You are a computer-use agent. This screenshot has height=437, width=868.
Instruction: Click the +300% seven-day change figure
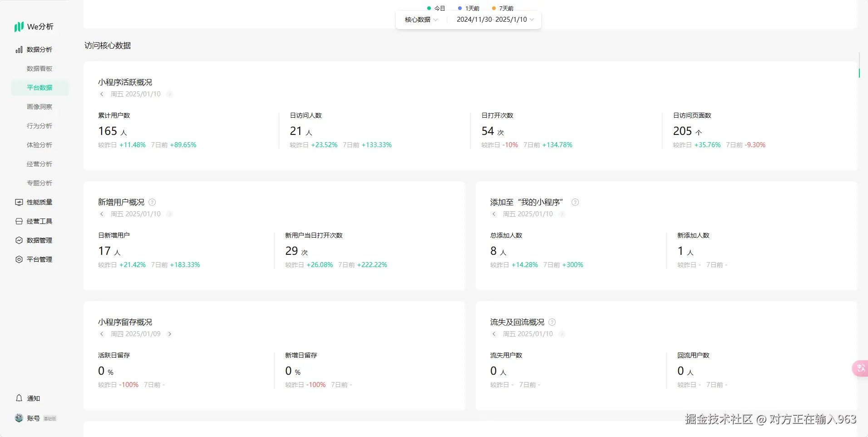(573, 265)
